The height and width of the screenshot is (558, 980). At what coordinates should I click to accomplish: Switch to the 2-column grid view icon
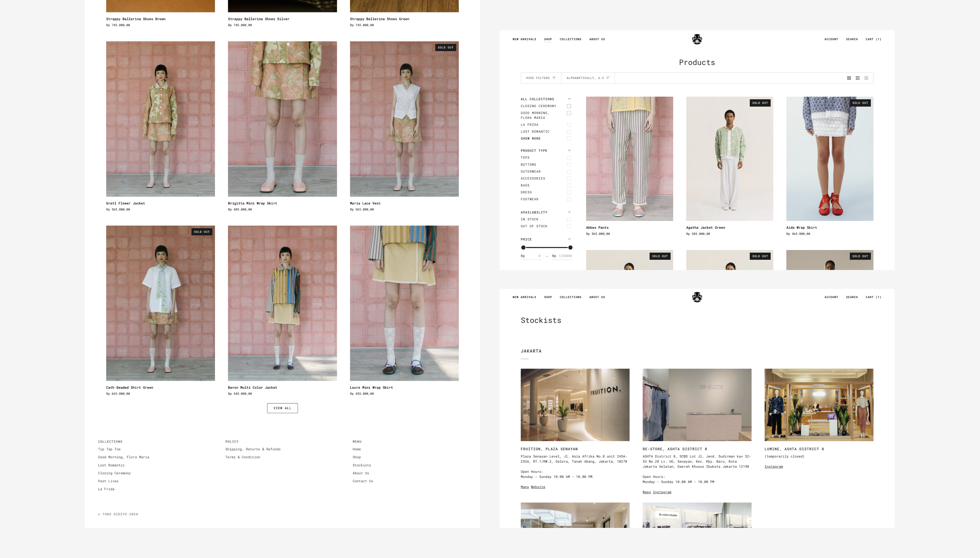pos(848,78)
